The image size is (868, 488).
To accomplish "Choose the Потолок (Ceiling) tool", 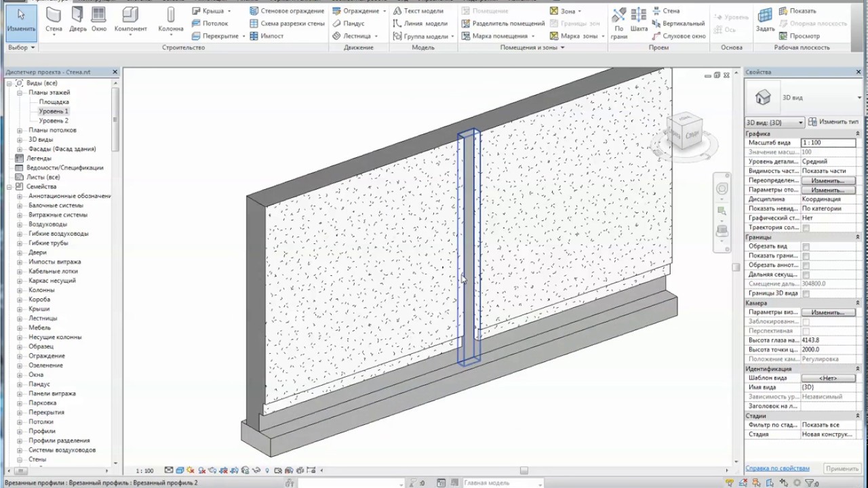I will (x=210, y=23).
